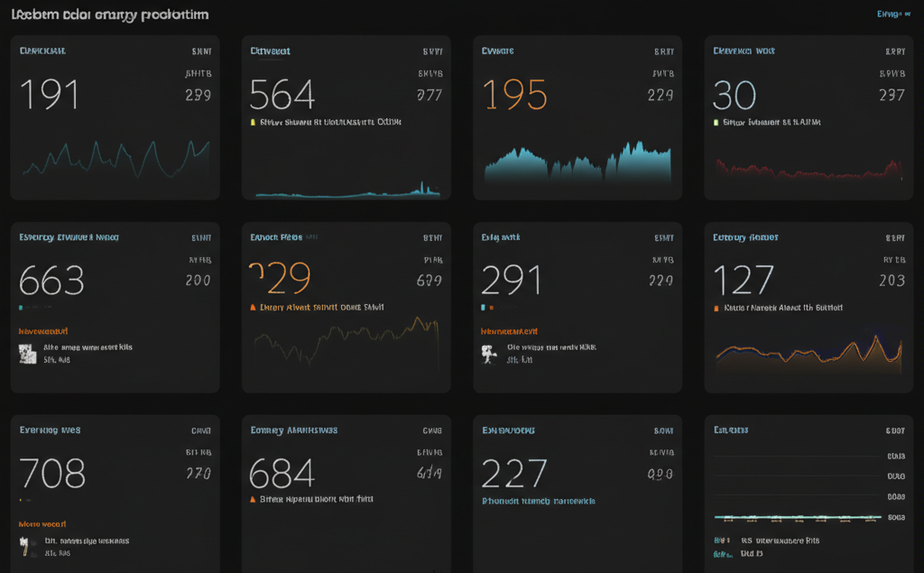
Task: Open top-right label menu of 127 card
Action: pos(894,238)
